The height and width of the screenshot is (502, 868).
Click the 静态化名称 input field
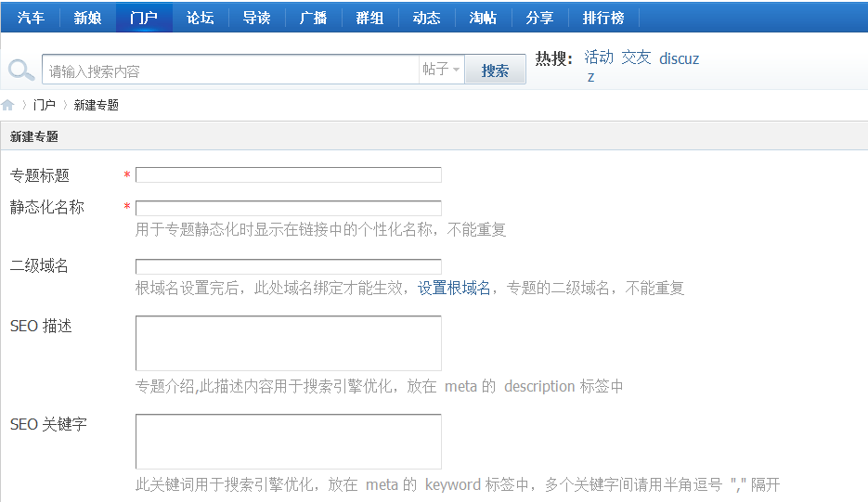288,208
